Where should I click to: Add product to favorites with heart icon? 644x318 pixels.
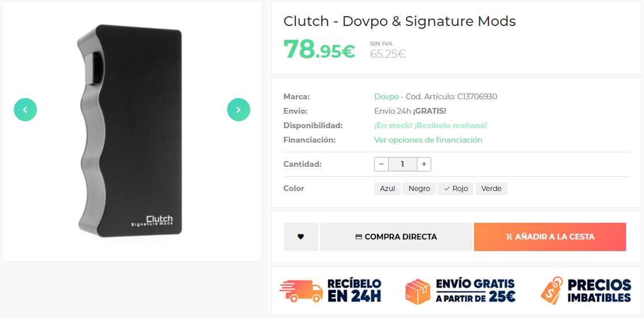click(x=300, y=237)
